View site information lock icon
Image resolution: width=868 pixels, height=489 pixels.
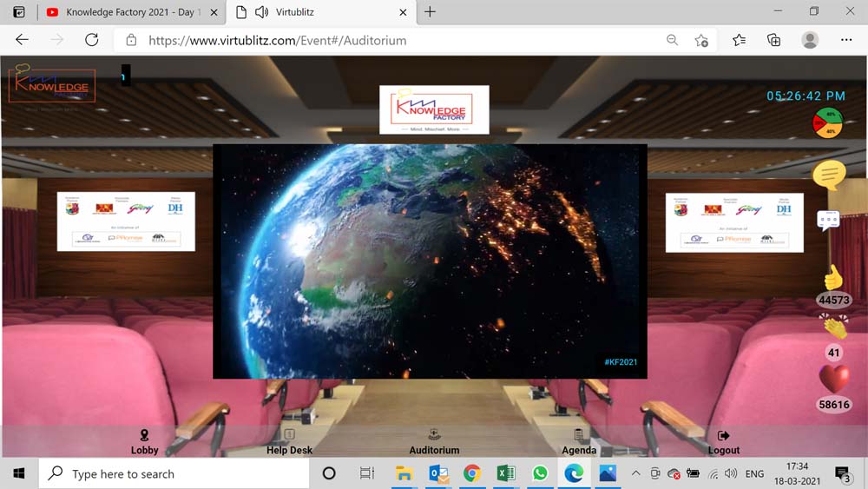(x=131, y=40)
